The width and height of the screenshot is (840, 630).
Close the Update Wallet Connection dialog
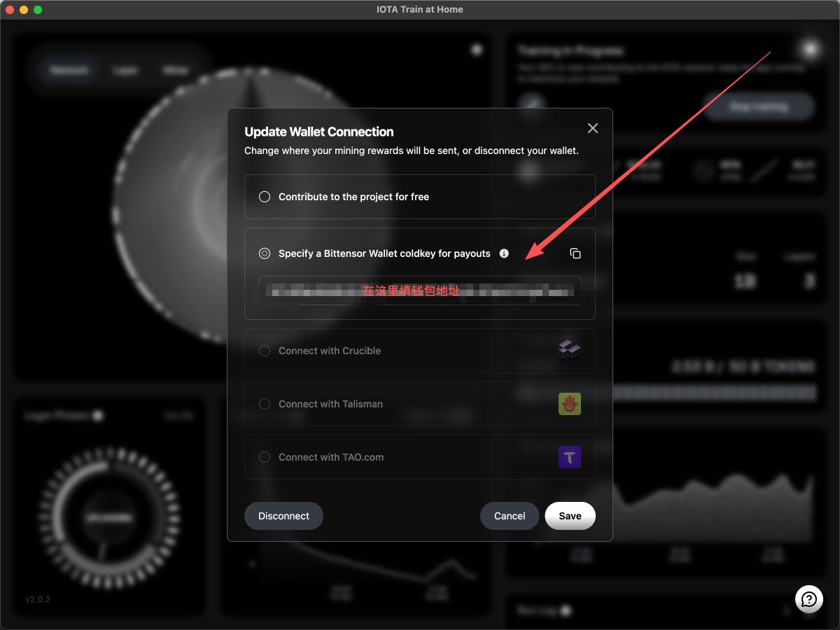[593, 128]
